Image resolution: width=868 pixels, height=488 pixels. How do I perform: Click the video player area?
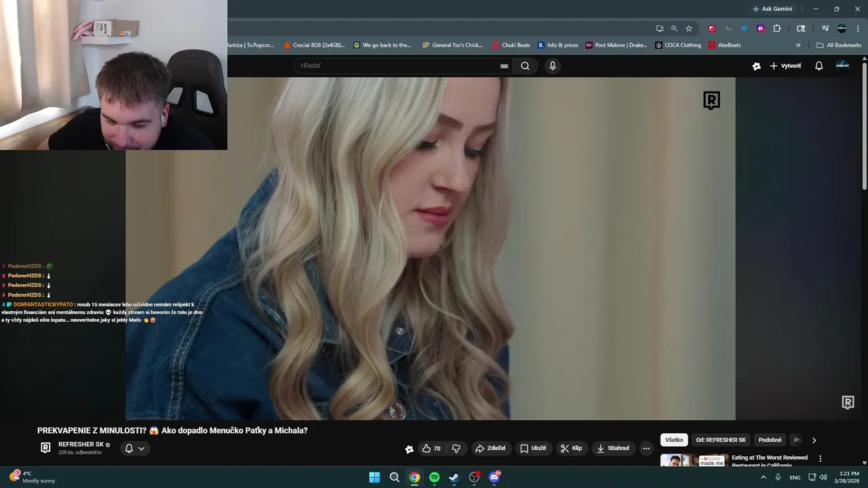point(430,248)
